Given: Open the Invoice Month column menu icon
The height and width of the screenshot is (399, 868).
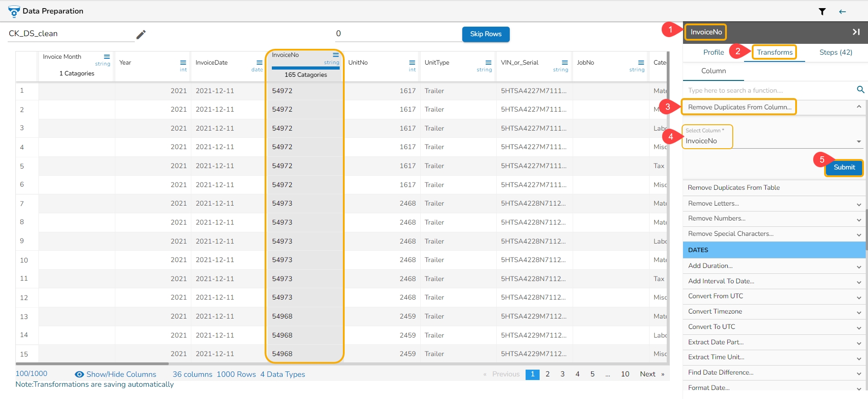Looking at the screenshot, I should 107,57.
